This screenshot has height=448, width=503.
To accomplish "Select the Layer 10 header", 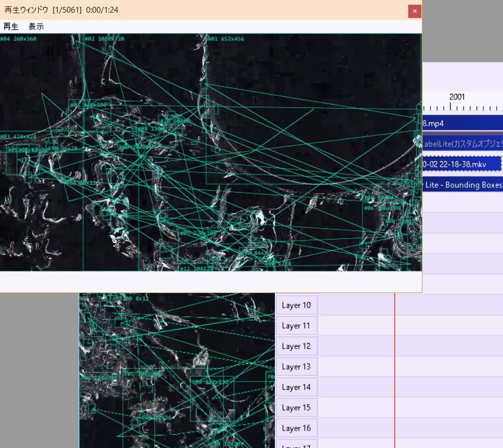I will [x=297, y=305].
